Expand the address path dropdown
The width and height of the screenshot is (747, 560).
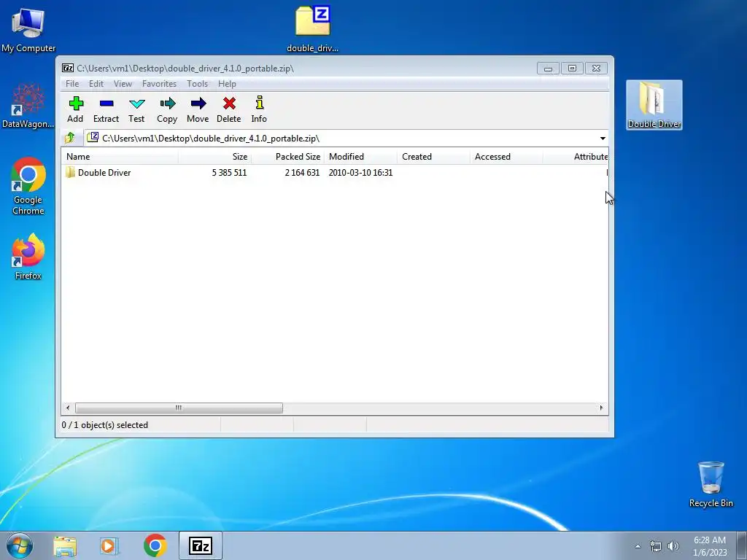coord(603,138)
